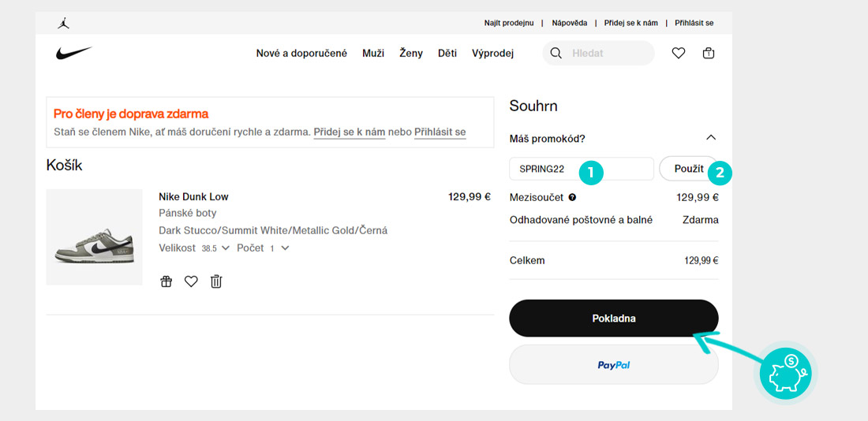Pay with the PayPal button
Screen dimensions: 868x421
[613, 365]
